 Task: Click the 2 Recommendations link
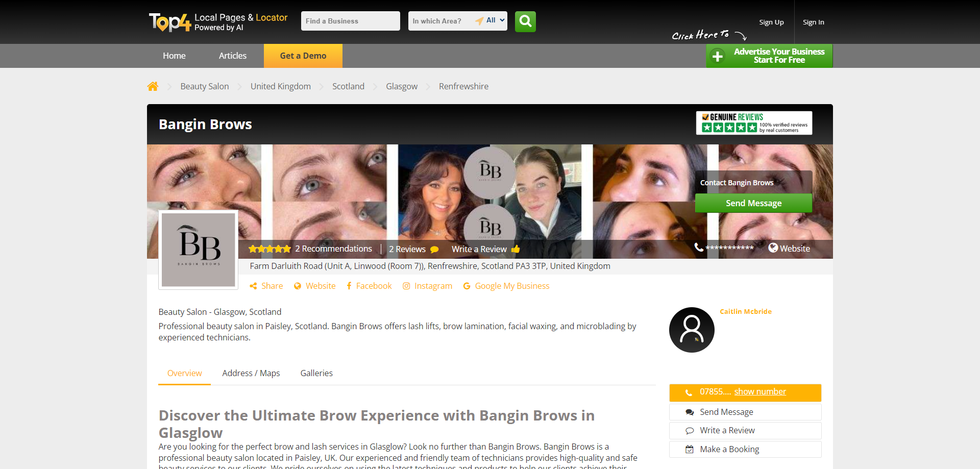(x=333, y=249)
